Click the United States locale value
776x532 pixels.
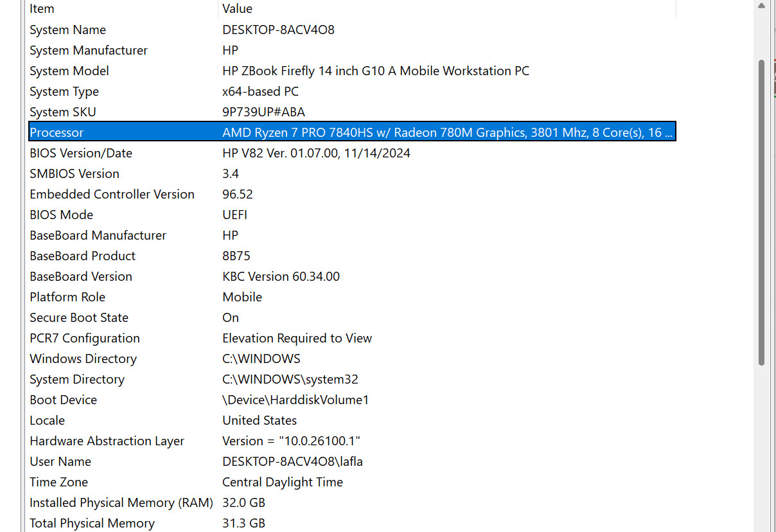pos(260,420)
